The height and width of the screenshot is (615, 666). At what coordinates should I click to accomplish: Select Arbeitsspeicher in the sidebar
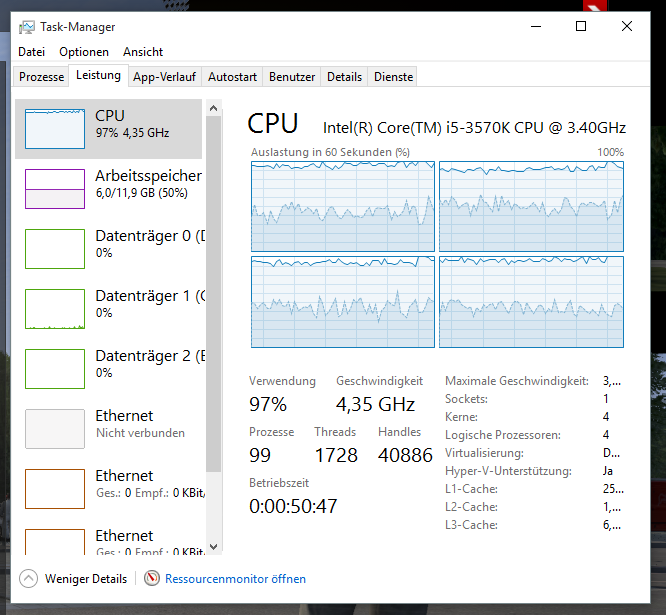[x=108, y=189]
